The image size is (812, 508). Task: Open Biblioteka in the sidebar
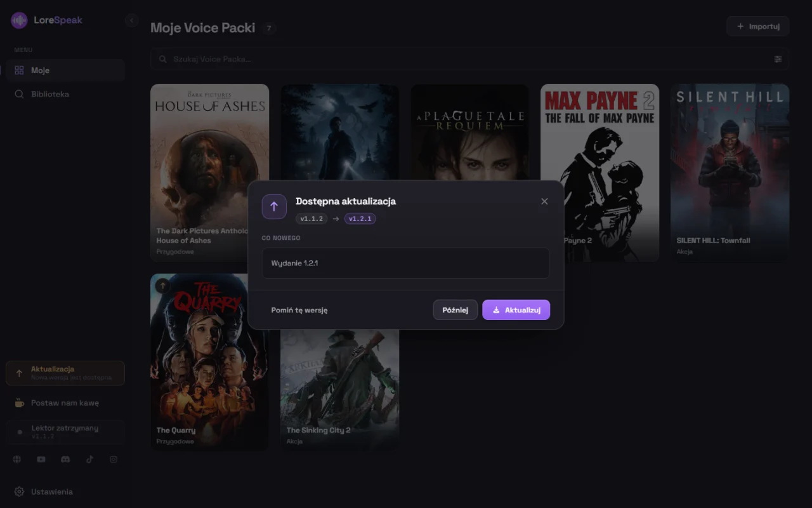tap(65, 94)
